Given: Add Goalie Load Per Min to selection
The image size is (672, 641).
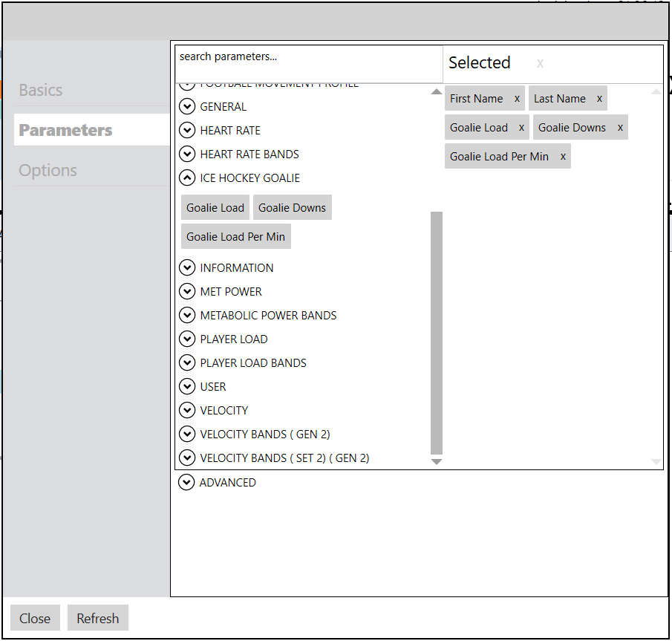Looking at the screenshot, I should click(x=235, y=236).
